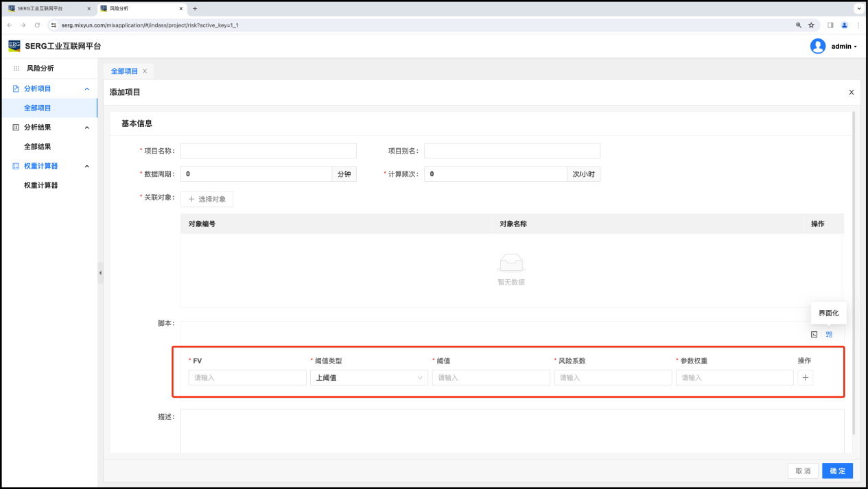Click the admin user avatar icon
Screen dimensions: 868x489
tap(817, 46)
